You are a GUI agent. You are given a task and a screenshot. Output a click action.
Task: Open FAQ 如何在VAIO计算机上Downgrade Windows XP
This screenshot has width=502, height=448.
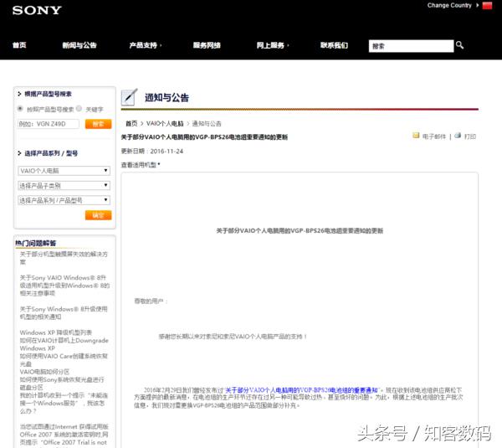pyautogui.click(x=64, y=344)
